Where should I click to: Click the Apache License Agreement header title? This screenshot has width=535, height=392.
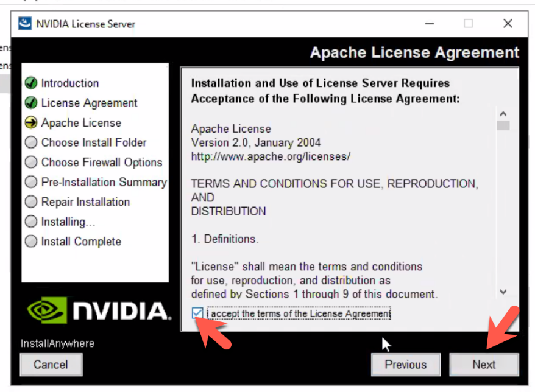(414, 52)
